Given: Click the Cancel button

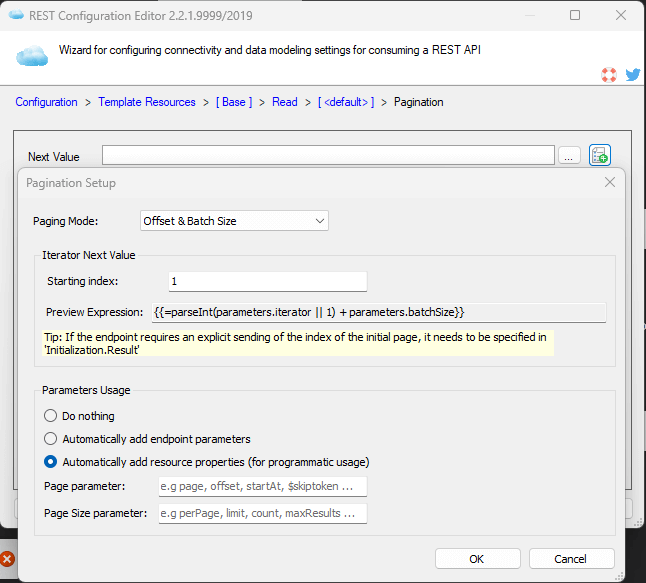Looking at the screenshot, I should coord(571,559).
